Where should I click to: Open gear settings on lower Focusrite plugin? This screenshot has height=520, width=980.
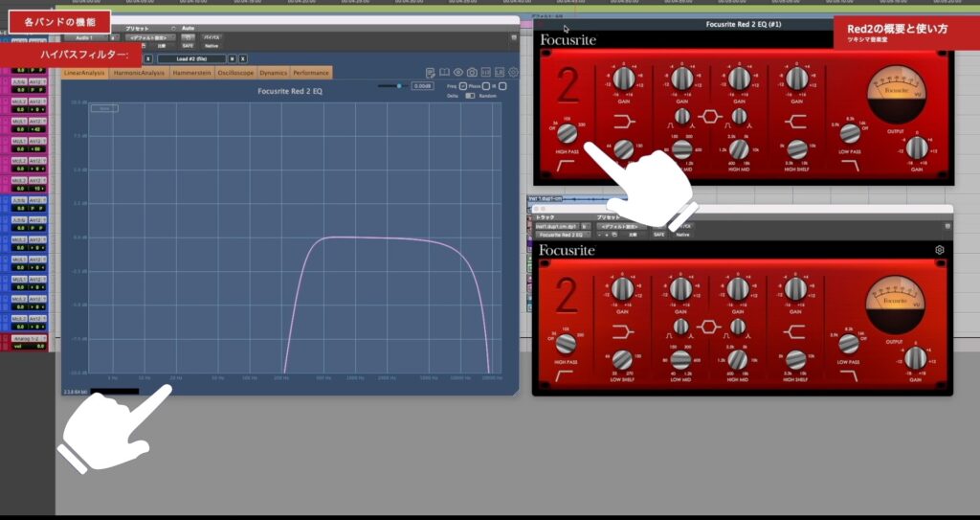pyautogui.click(x=939, y=250)
